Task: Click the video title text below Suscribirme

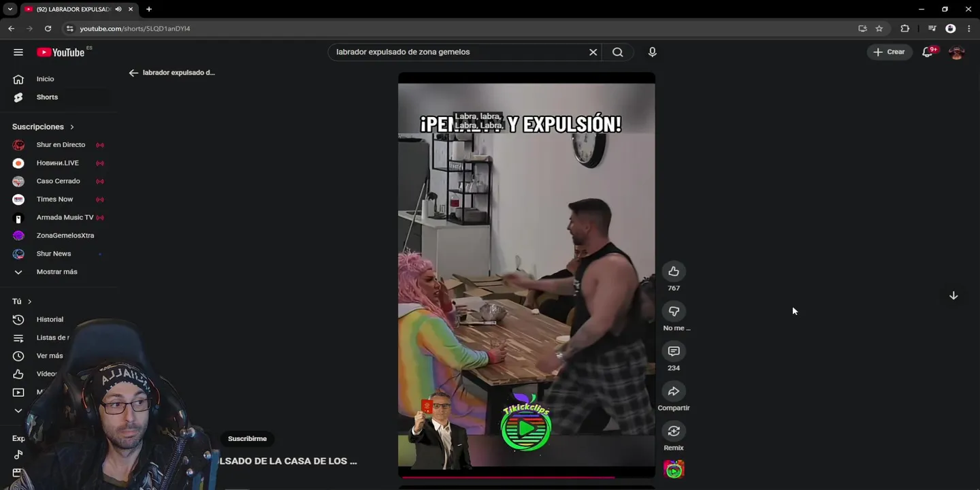Action: [287, 461]
